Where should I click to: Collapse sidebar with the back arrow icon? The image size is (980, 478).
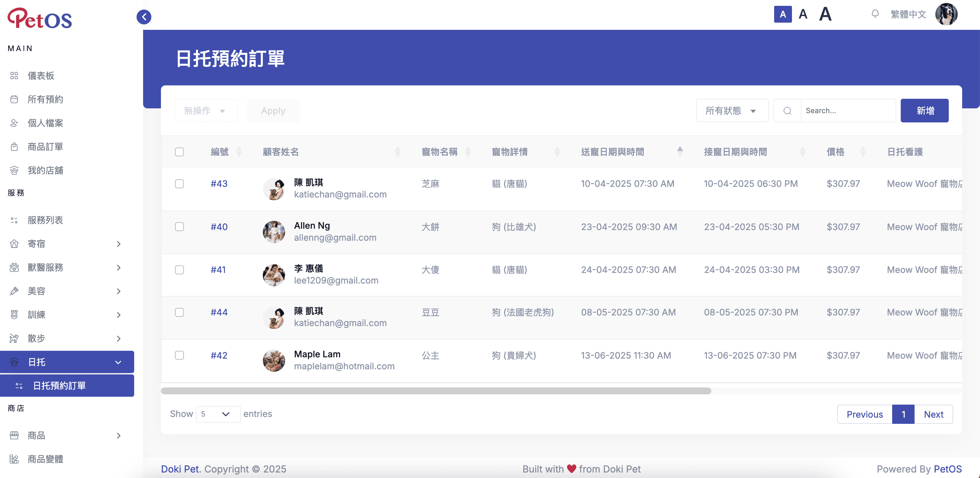144,17
